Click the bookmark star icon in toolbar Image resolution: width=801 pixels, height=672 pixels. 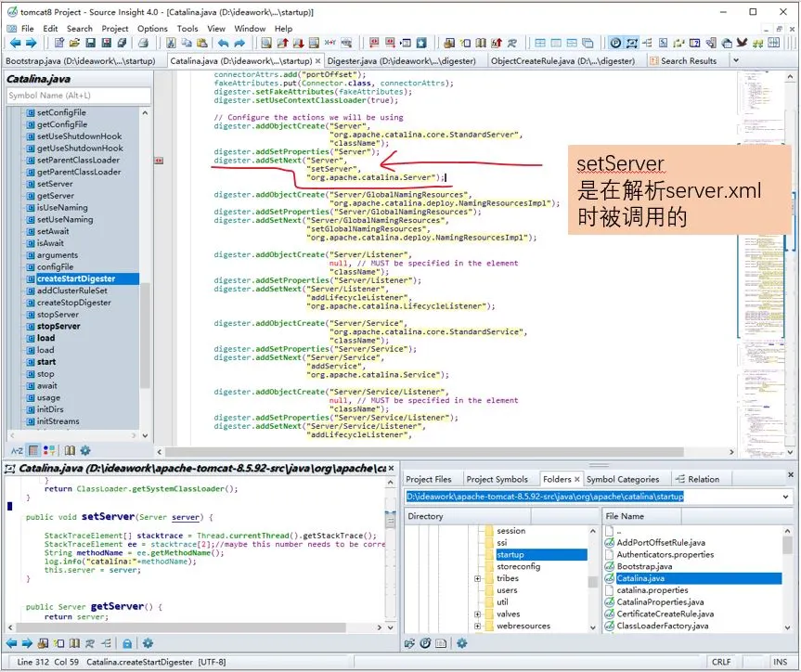pos(421,43)
